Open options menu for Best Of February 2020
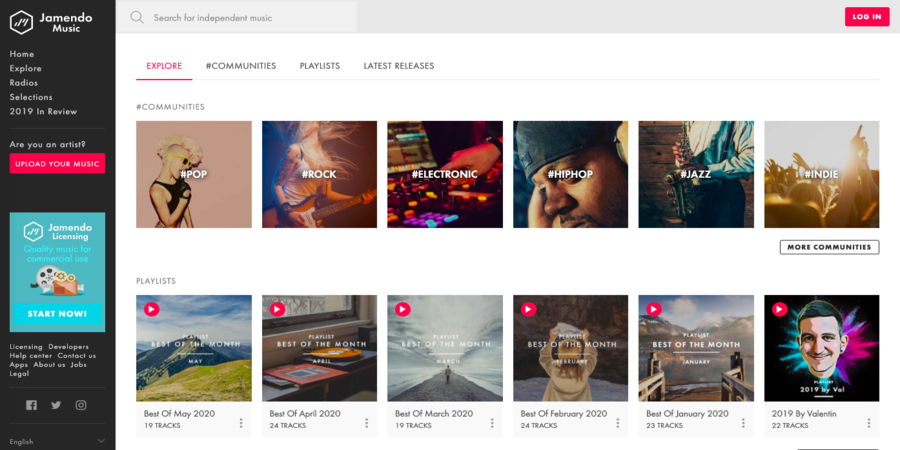The image size is (900, 450). (x=618, y=423)
